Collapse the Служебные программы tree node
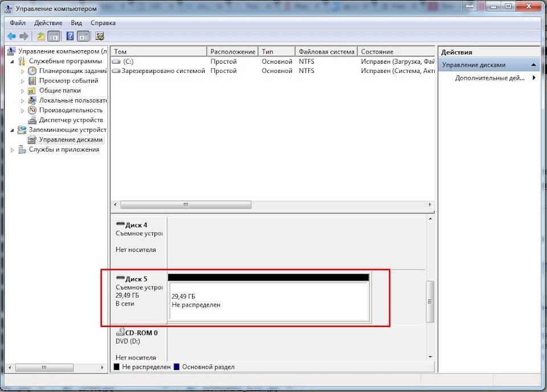This screenshot has width=547, height=392. coord(13,62)
